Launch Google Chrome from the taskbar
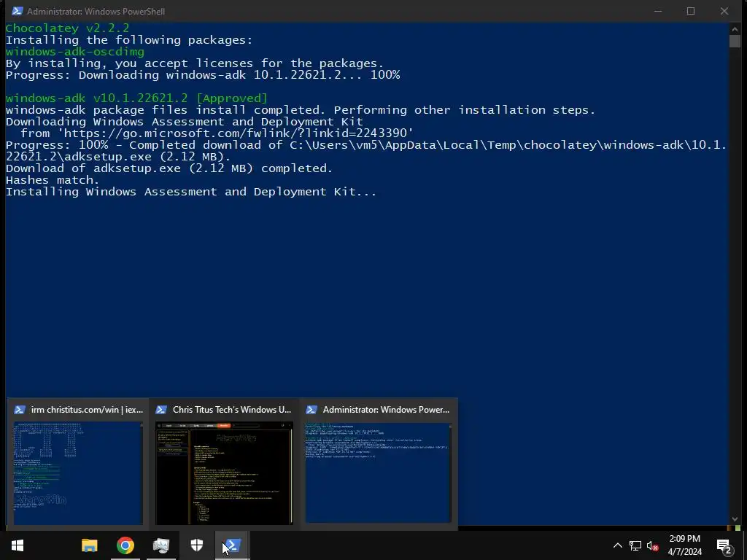 point(125,545)
